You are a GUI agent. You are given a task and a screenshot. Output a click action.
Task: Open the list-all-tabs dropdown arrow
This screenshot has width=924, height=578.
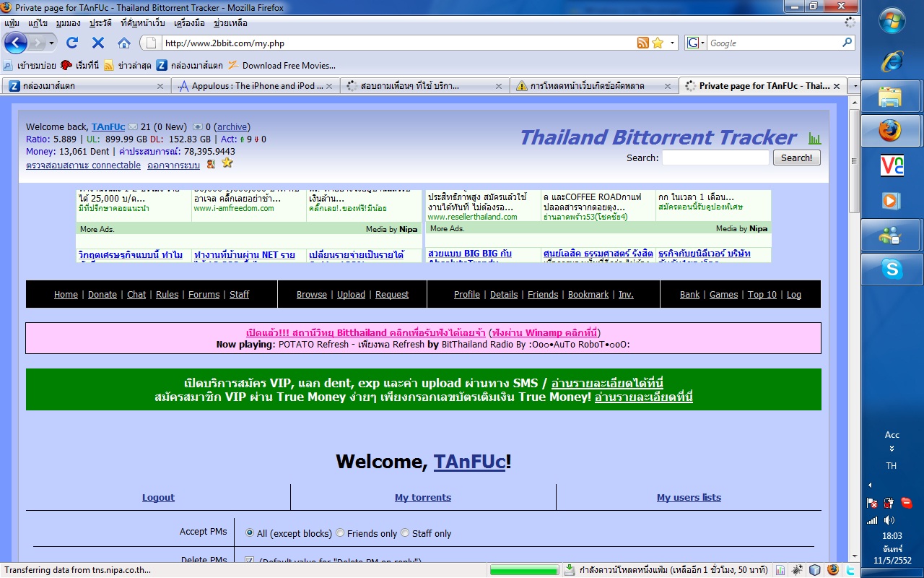click(855, 85)
